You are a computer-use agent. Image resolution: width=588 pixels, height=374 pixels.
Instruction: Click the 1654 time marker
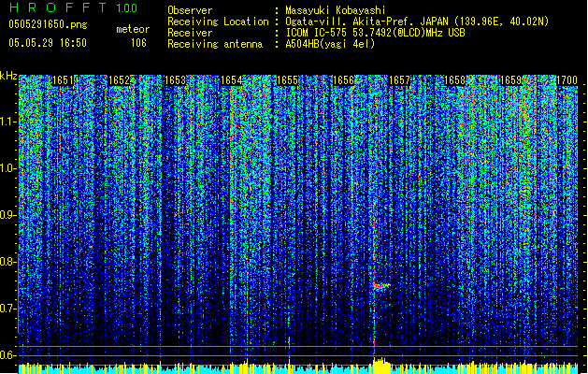coord(232,80)
